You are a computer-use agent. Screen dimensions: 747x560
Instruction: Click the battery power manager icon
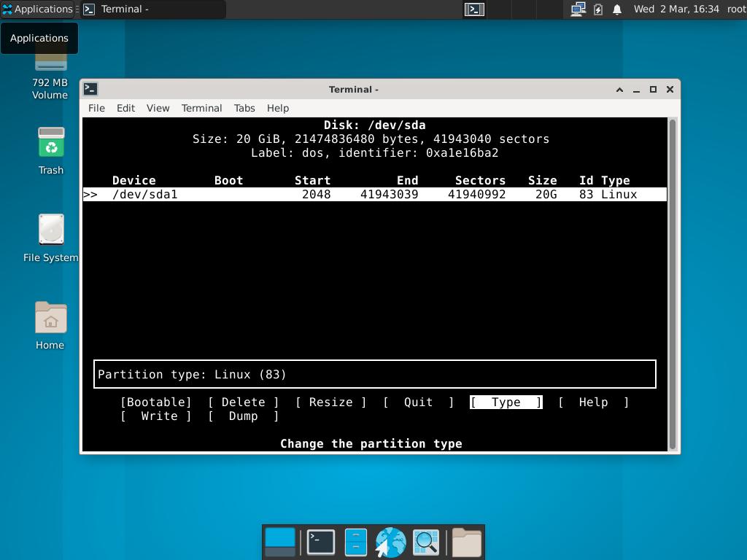pyautogui.click(x=598, y=9)
